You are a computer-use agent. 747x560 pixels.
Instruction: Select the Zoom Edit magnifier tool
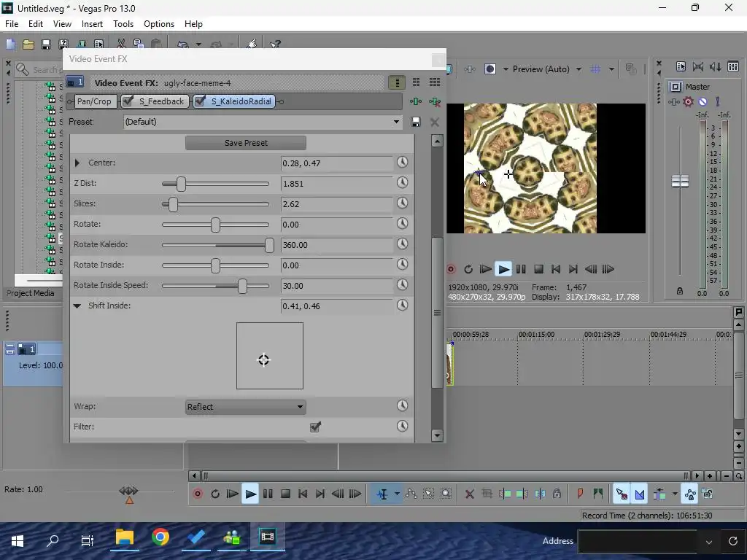446,494
